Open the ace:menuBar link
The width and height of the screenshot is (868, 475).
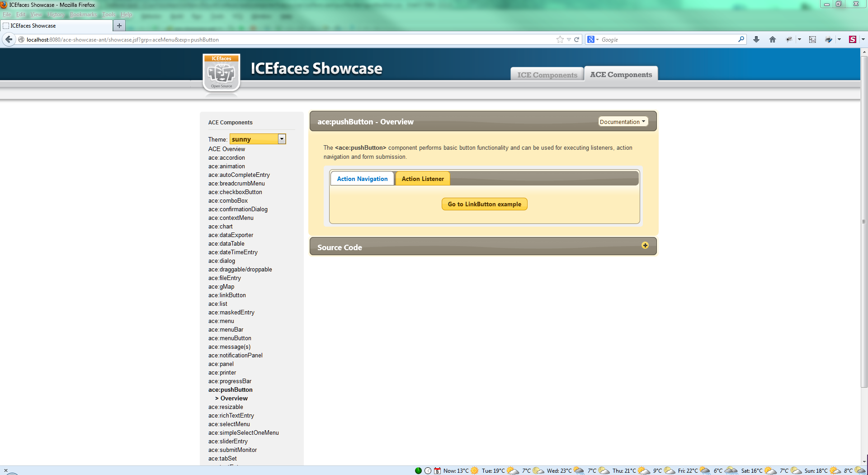click(226, 329)
